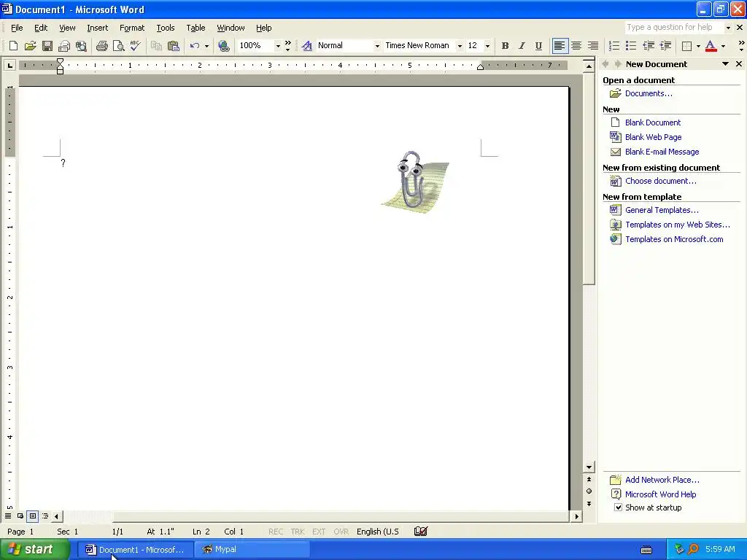Click the Microsoft Word Help link
The height and width of the screenshot is (560, 747).
(660, 494)
